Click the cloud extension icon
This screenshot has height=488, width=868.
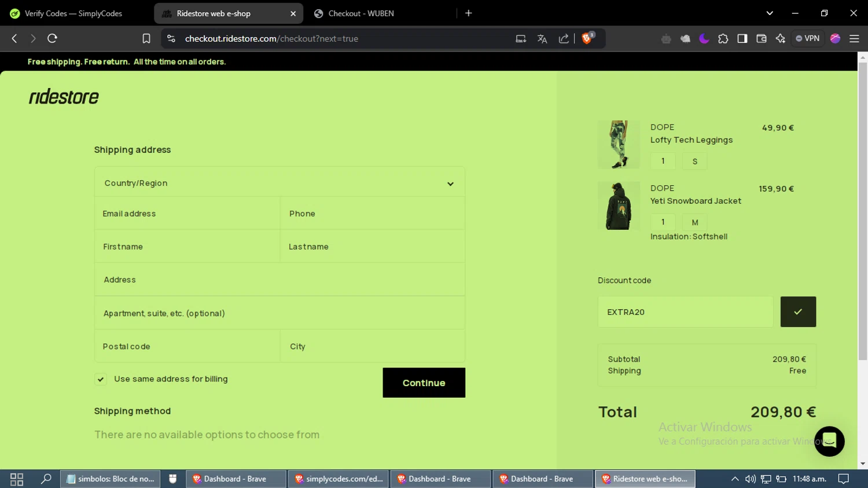pos(685,39)
